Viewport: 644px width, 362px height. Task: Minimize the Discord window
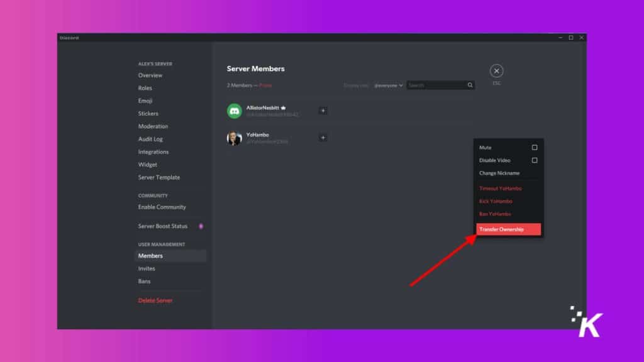[x=560, y=37]
